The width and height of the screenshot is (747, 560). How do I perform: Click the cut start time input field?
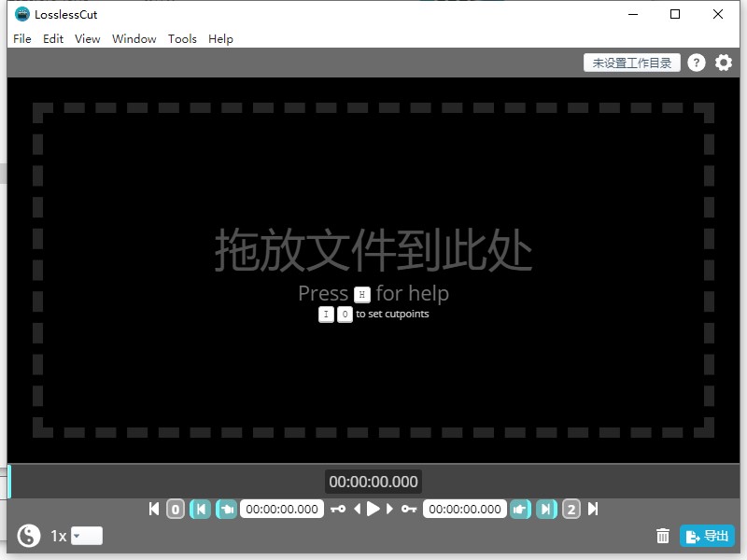pyautogui.click(x=282, y=509)
